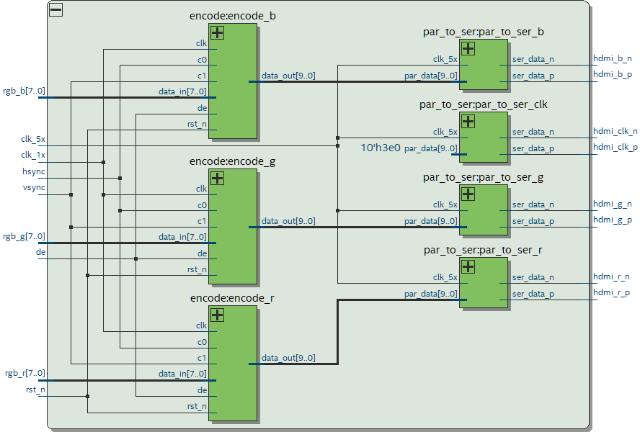Expand par_to_ser_g block plus icon
The height and width of the screenshot is (432, 640).
(468, 194)
